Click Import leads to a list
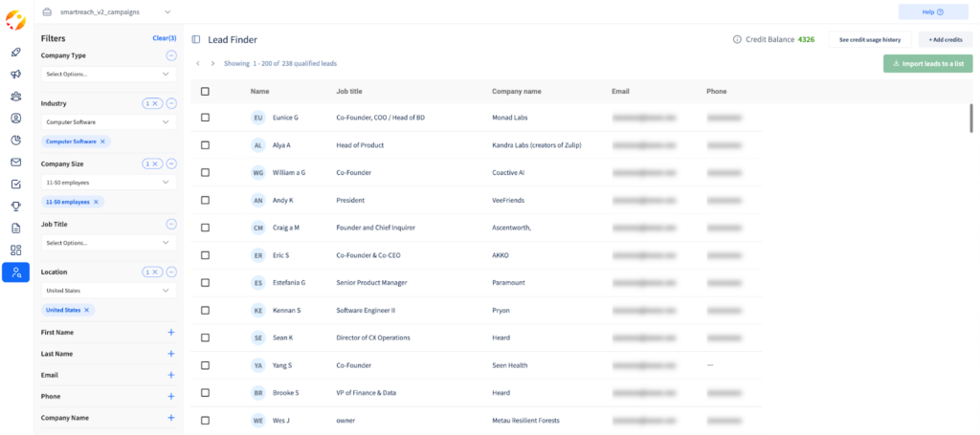The width and height of the screenshot is (980, 435). (927, 64)
